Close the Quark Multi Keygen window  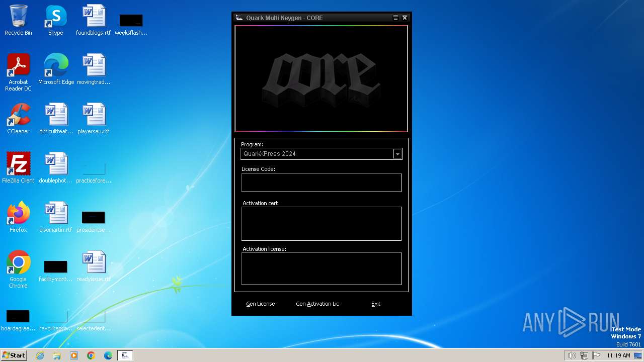[x=405, y=18]
